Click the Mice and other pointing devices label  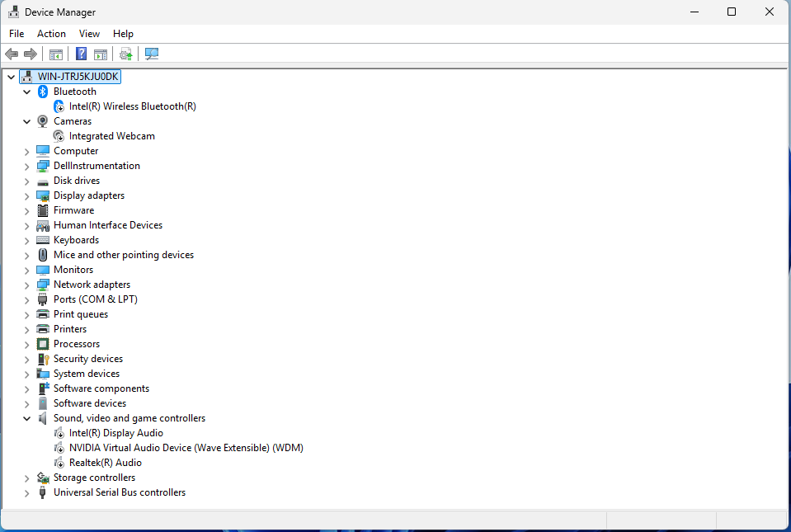coord(124,255)
